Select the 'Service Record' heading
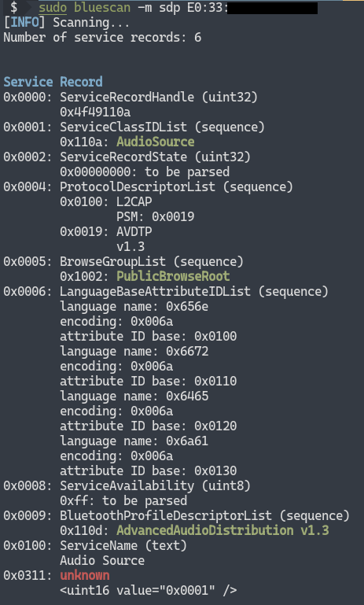 53,82
